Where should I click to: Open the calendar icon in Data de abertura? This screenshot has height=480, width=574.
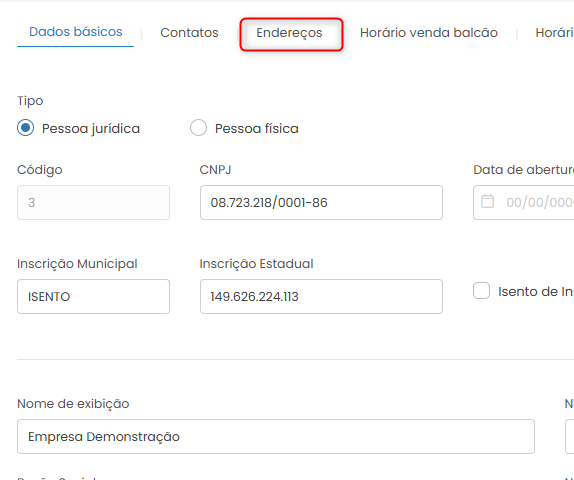click(487, 202)
